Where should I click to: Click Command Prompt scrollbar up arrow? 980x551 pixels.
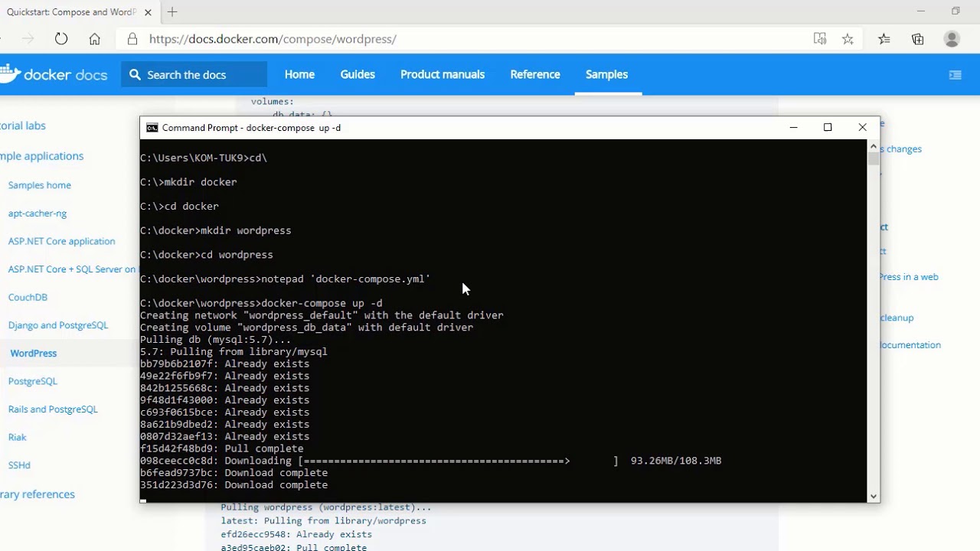[x=874, y=145]
